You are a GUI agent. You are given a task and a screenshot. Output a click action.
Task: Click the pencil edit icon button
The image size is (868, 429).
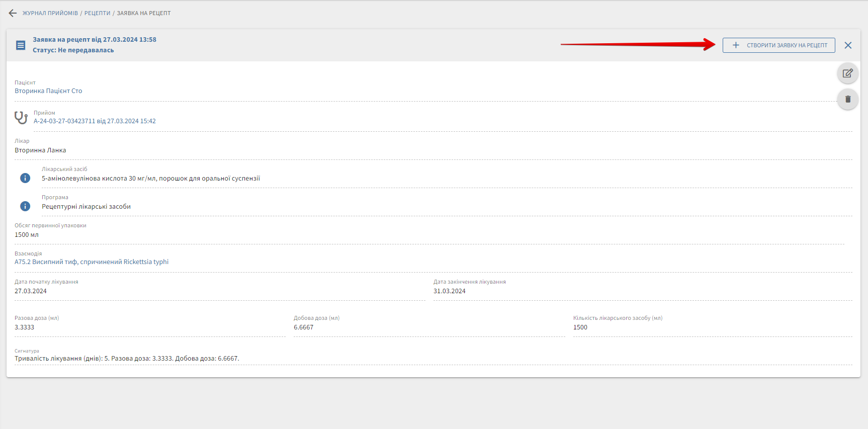[847, 73]
